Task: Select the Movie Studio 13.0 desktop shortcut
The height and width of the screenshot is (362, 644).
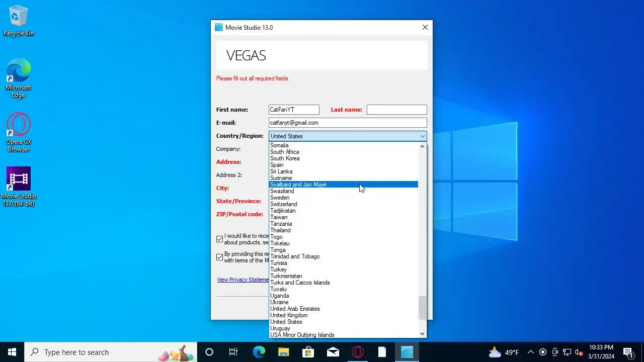Action: coord(19,187)
